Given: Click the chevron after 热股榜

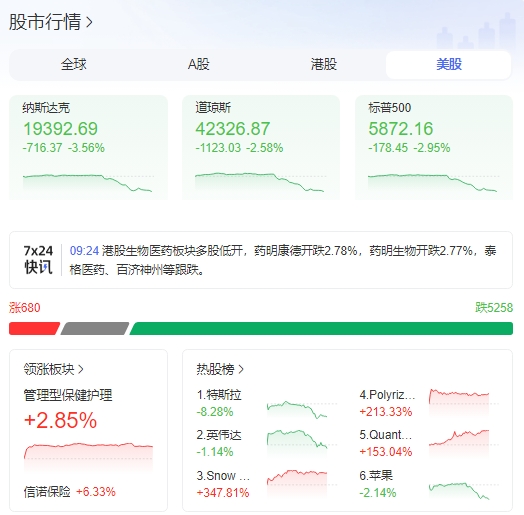Looking at the screenshot, I should pos(241,369).
